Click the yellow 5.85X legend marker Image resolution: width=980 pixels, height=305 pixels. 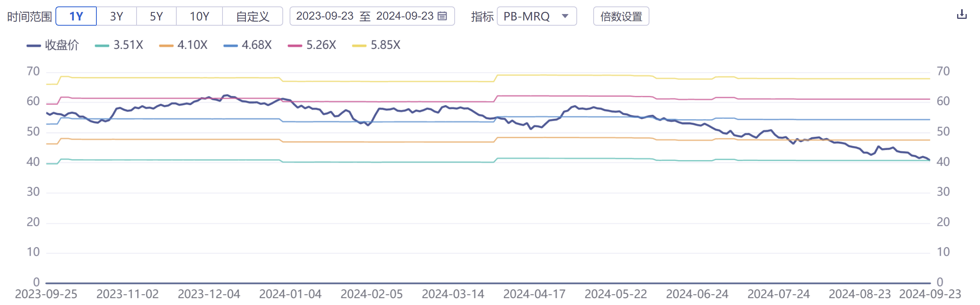[359, 45]
